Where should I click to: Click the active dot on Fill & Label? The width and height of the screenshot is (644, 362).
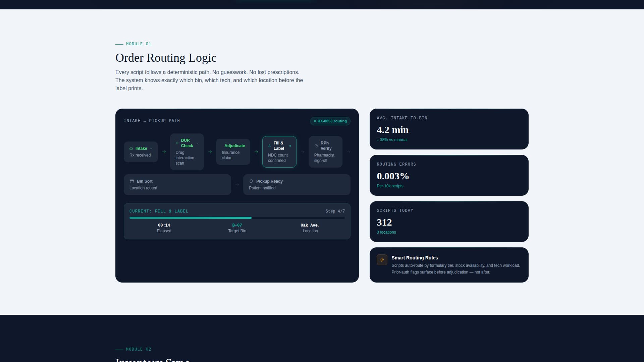click(290, 146)
